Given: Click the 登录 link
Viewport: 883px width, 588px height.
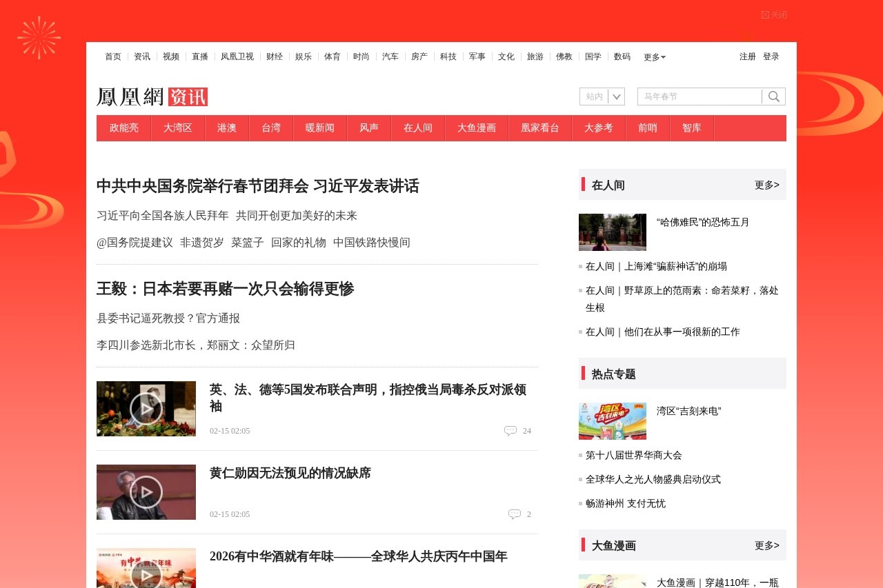Looking at the screenshot, I should [x=771, y=57].
